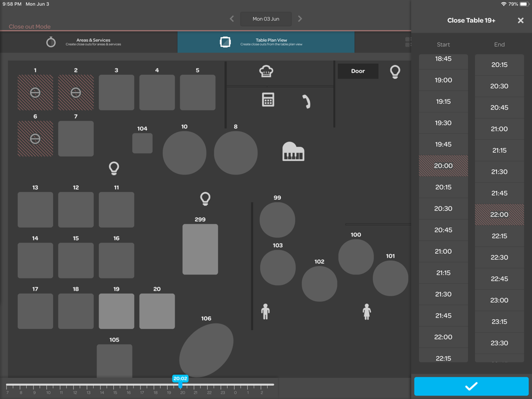Choose 21:45 in Start column
Screen dimensions: 532x399
point(444,315)
